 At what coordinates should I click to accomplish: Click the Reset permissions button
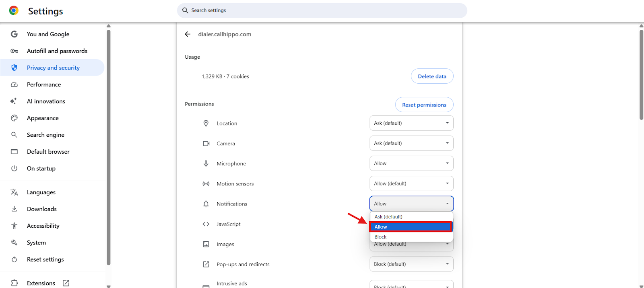[x=424, y=105]
